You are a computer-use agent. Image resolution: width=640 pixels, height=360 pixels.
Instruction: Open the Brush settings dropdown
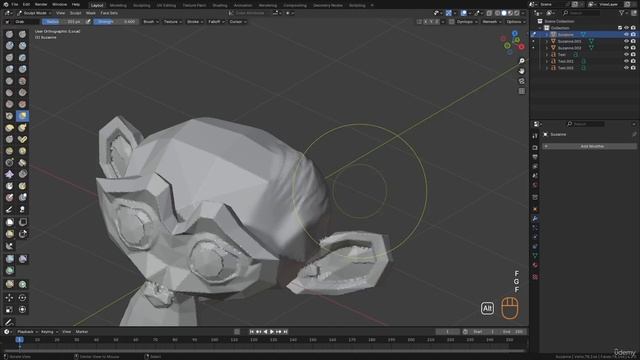pyautogui.click(x=151, y=22)
